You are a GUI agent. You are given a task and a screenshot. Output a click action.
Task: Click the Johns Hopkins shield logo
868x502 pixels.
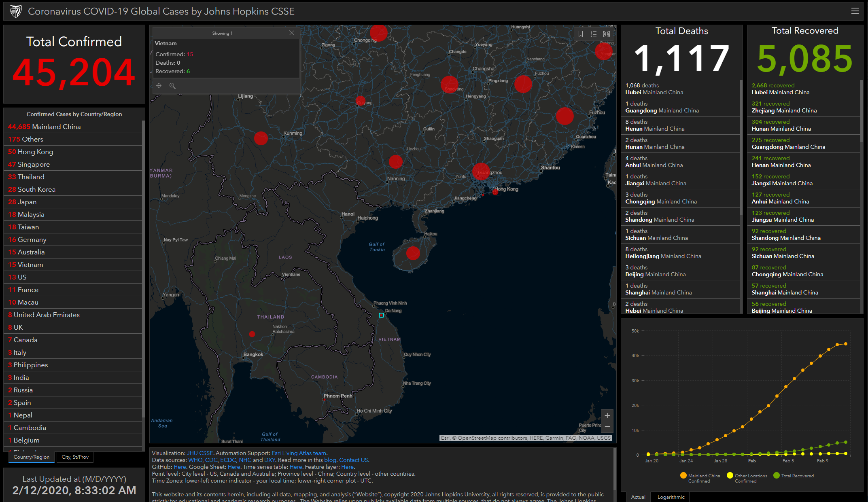[16, 11]
